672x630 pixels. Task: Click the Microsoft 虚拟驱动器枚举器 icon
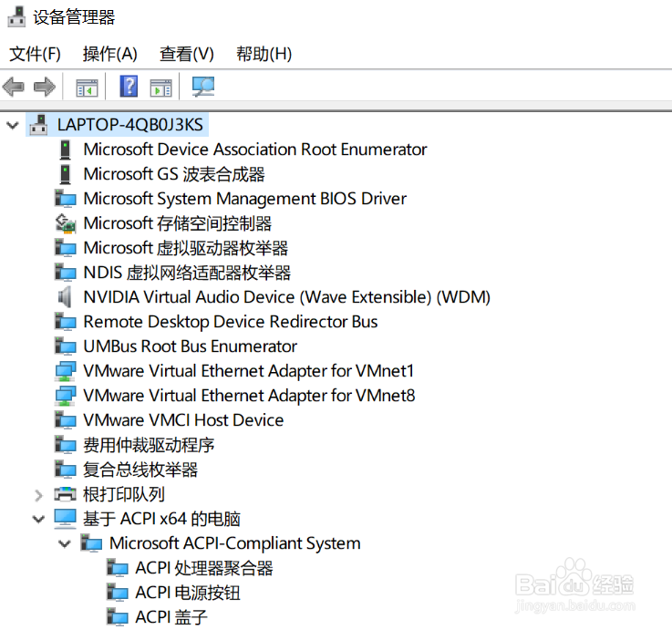[x=66, y=248]
